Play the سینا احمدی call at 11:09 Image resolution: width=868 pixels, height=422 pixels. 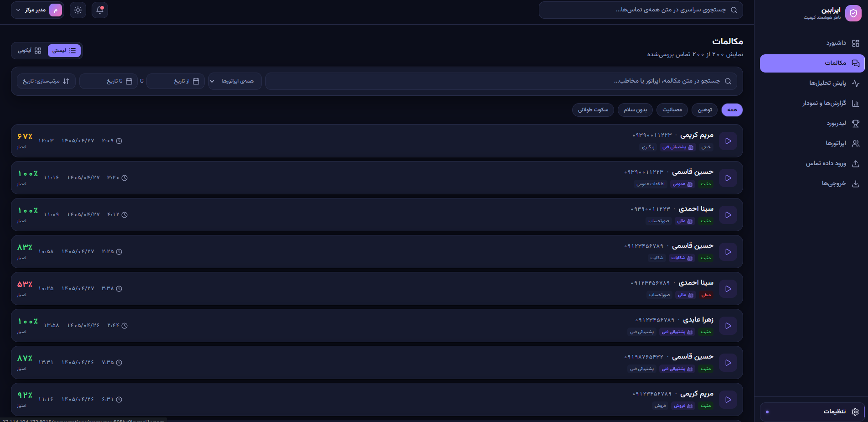tap(728, 215)
